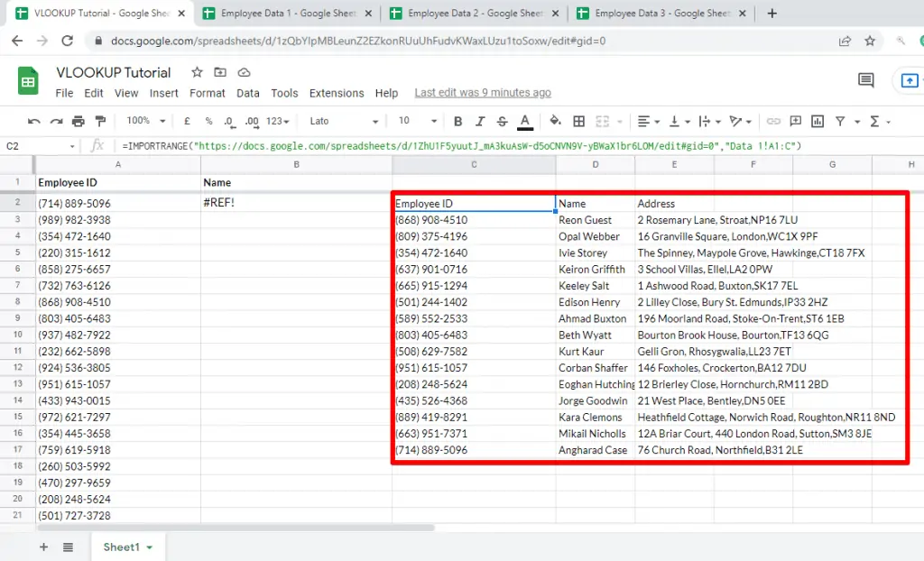
Task: Insert a comment using the comment icon
Action: coord(796,121)
